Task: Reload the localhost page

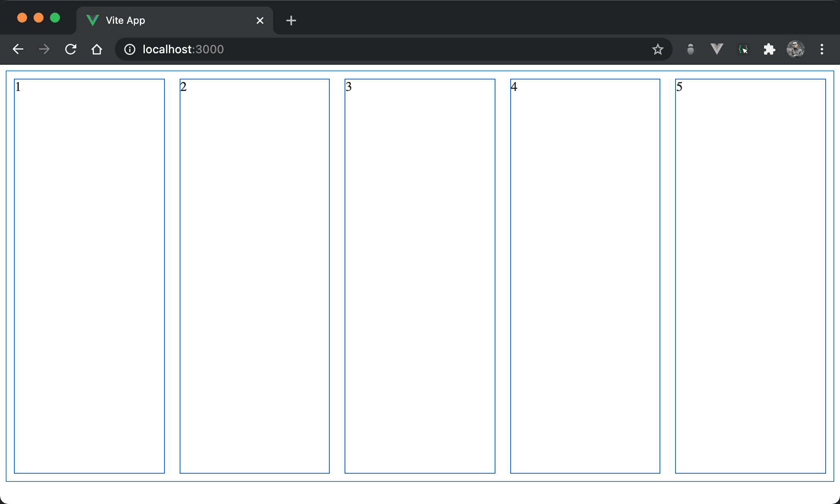Action: click(x=71, y=50)
